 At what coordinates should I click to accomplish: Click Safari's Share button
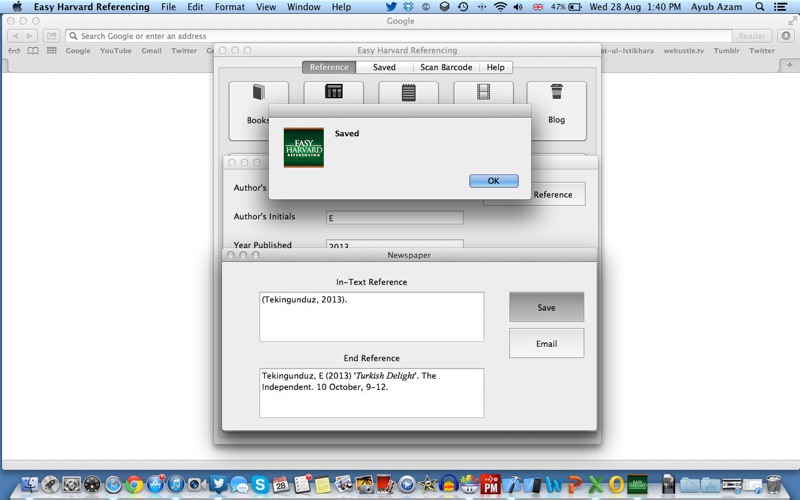pyautogui.click(x=51, y=36)
